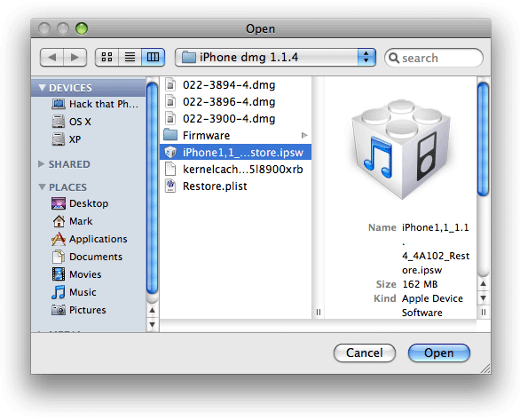Image resolution: width=520 pixels, height=420 pixels.
Task: Click the search field
Action: pyautogui.click(x=434, y=58)
